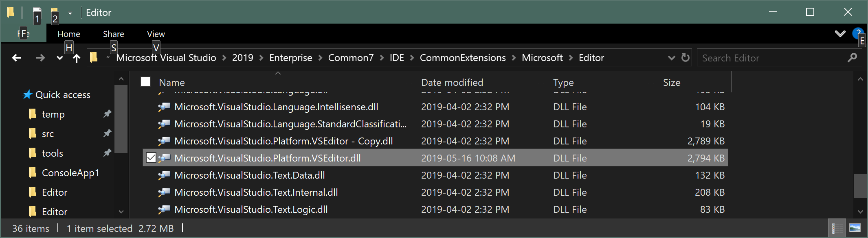Switch to the large icons view layout
Screen dimensions: 868x238
pyautogui.click(x=855, y=228)
